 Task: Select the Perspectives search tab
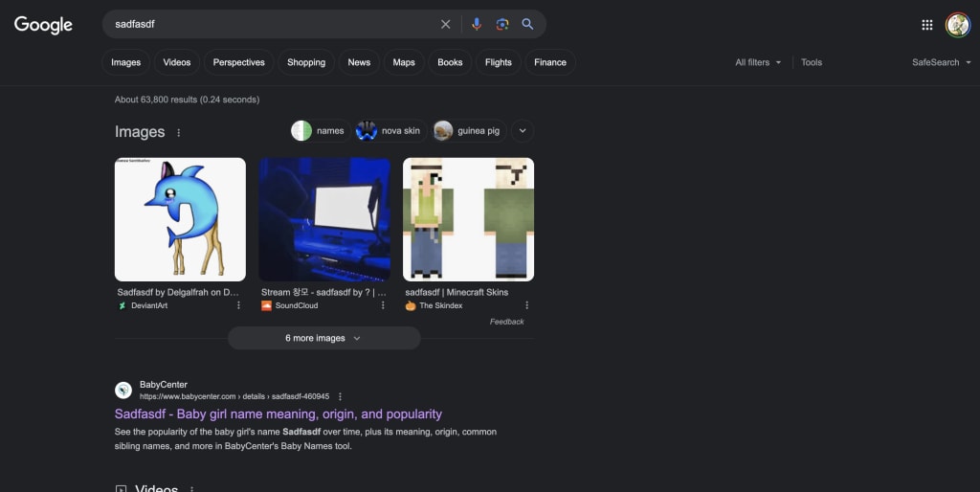click(238, 62)
